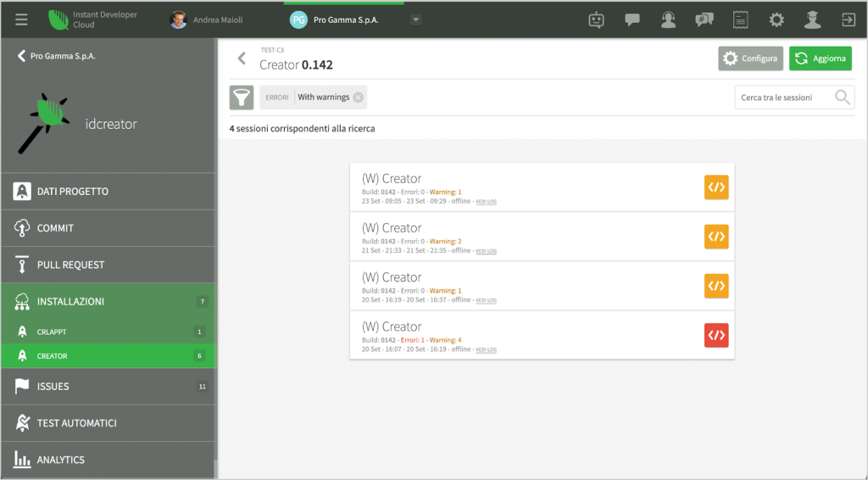Image resolution: width=868 pixels, height=480 pixels.
Task: Open code view for Warning: 2 session
Action: [x=716, y=237]
